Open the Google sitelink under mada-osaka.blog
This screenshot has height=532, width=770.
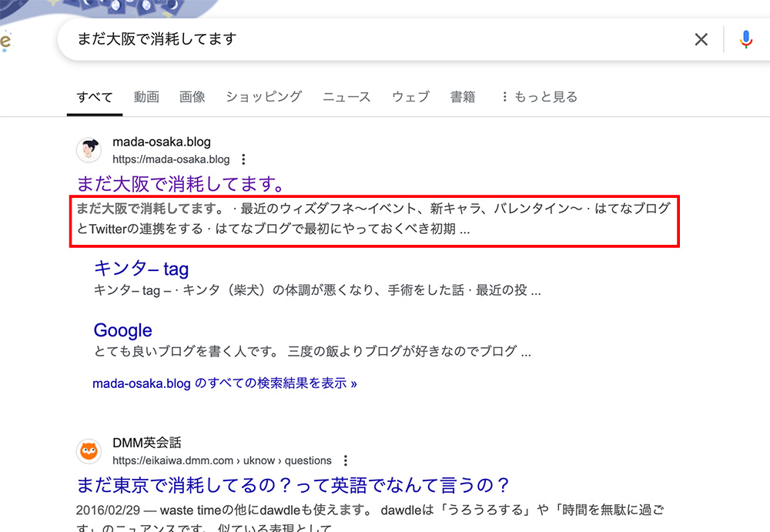[x=122, y=330]
